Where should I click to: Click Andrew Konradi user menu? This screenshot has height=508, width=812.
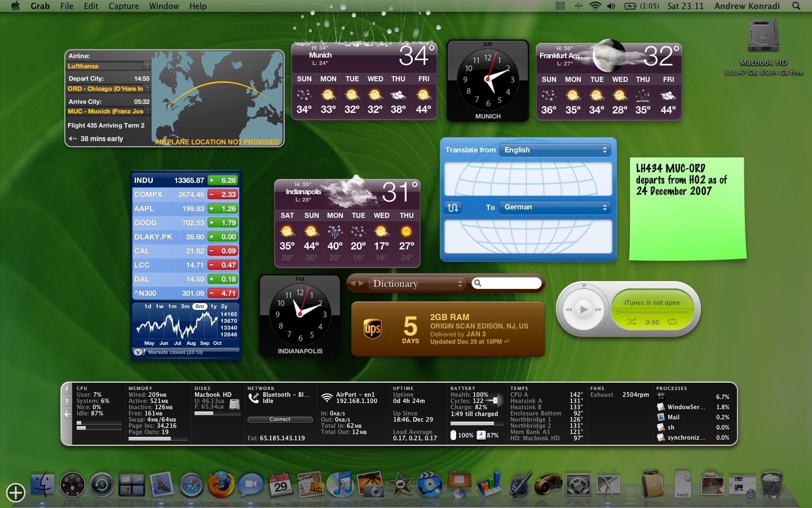[x=747, y=6]
